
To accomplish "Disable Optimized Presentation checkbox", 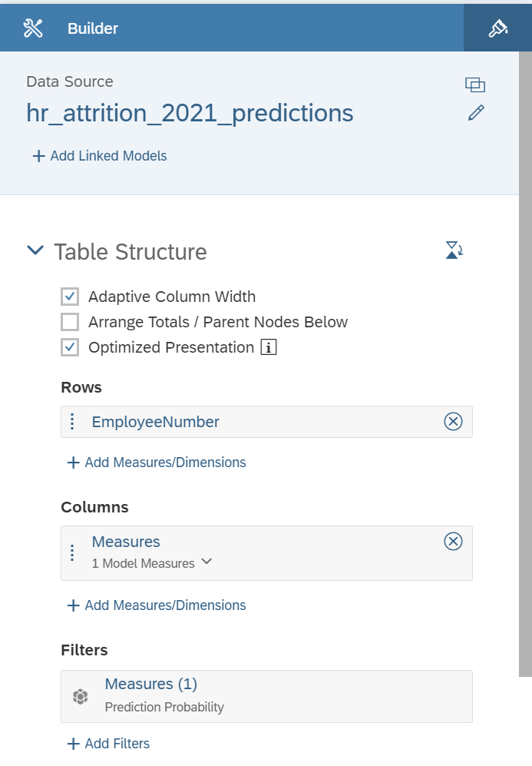I will coord(70,347).
